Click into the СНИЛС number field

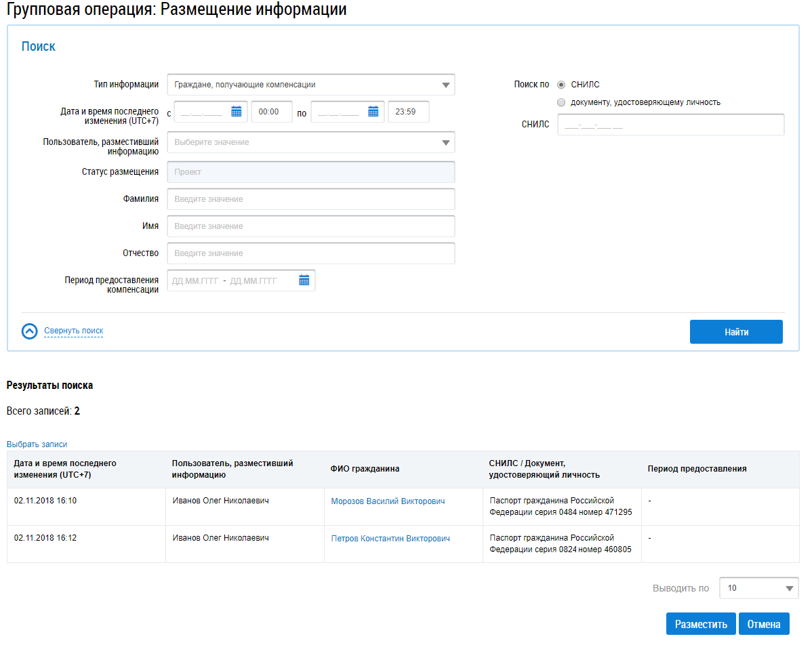click(670, 125)
